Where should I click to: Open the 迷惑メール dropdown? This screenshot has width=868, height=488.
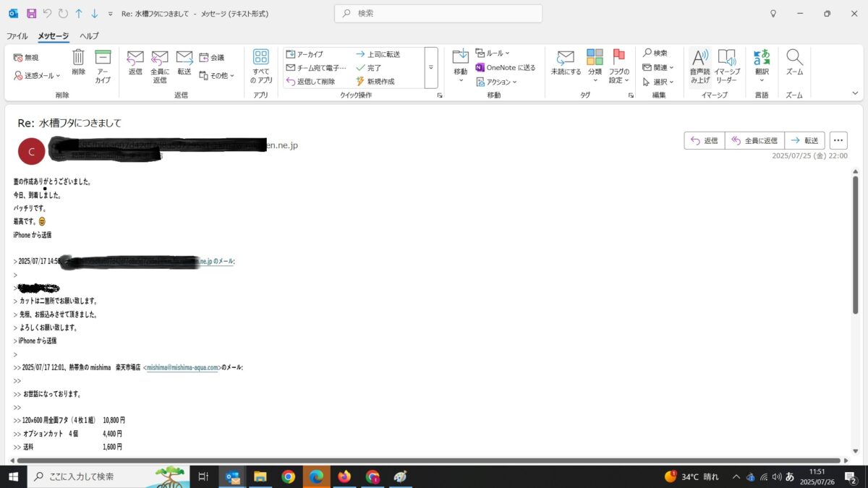tap(38, 75)
